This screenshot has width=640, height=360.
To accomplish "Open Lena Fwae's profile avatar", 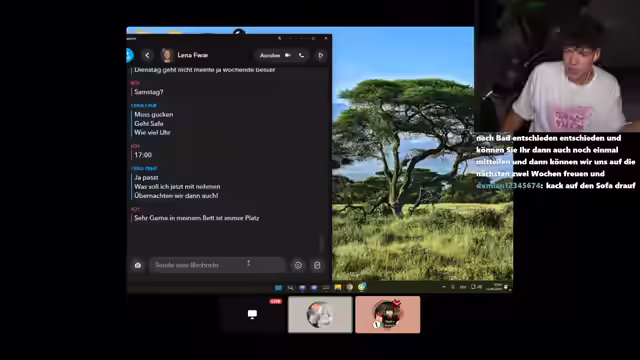I will coord(167,55).
